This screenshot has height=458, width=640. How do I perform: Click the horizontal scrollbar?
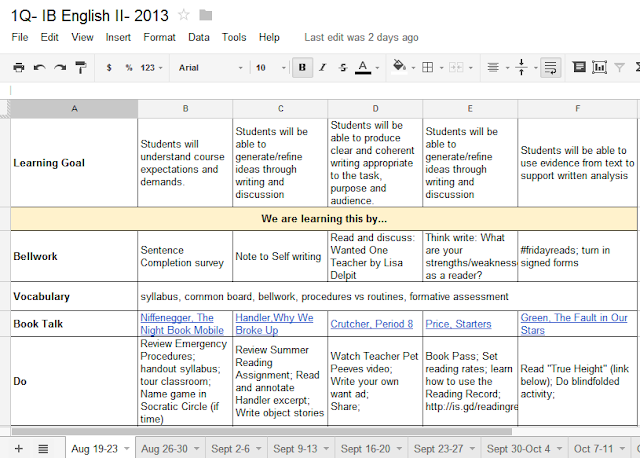click(261, 431)
